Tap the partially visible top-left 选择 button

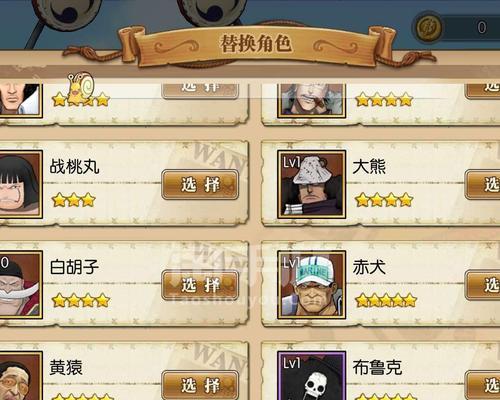(x=200, y=91)
